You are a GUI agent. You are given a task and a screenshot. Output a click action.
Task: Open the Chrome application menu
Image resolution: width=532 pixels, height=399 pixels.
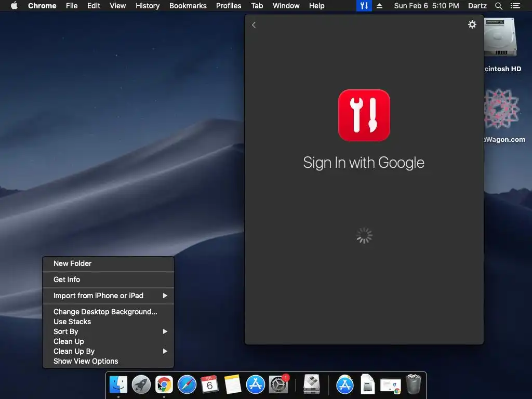coord(42,6)
